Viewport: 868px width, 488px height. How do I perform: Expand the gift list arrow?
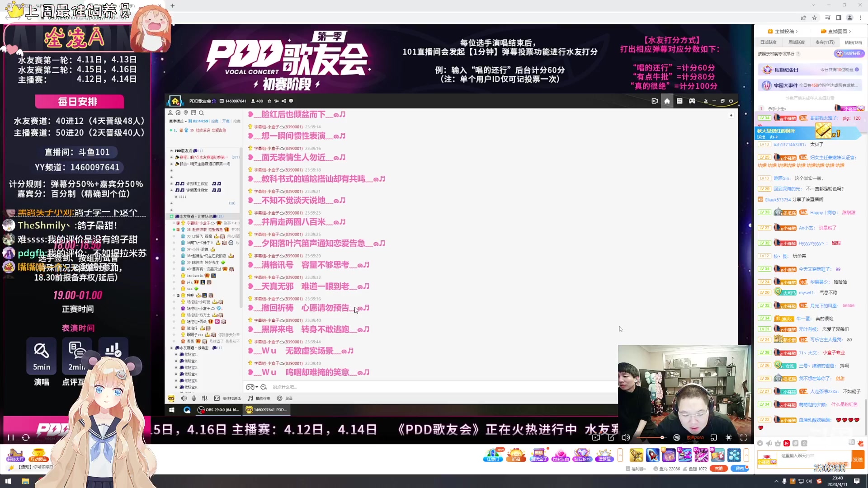click(x=746, y=455)
